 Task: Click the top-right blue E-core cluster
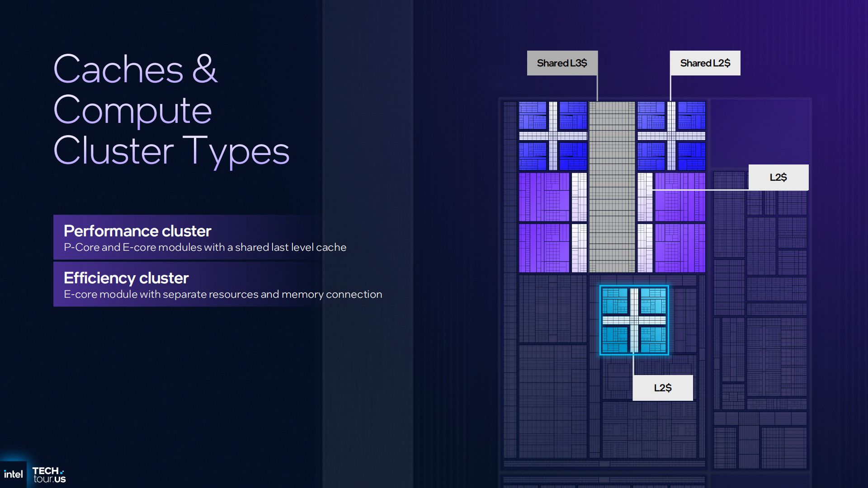coord(671,136)
